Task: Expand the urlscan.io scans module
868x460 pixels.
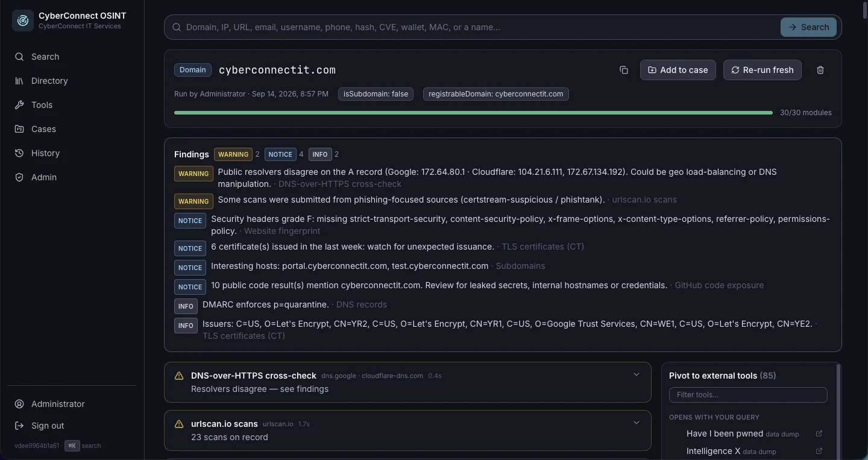Action: coord(637,423)
